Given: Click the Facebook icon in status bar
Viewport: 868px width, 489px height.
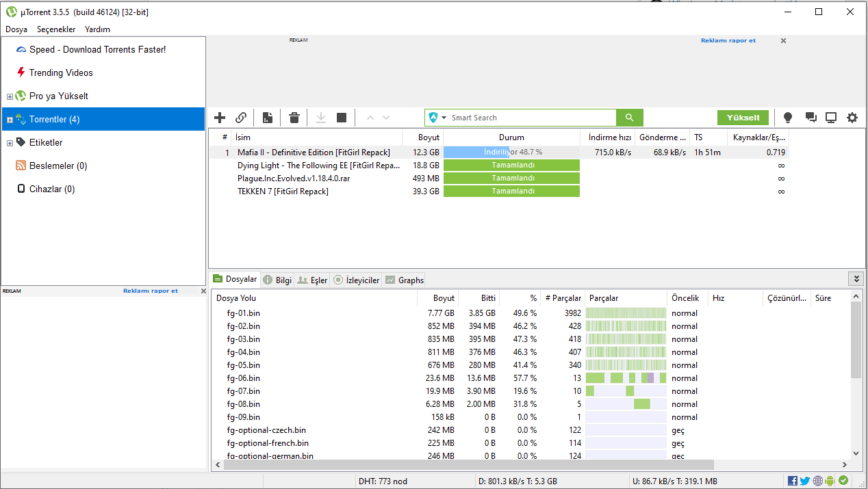Looking at the screenshot, I should pyautogui.click(x=793, y=481).
